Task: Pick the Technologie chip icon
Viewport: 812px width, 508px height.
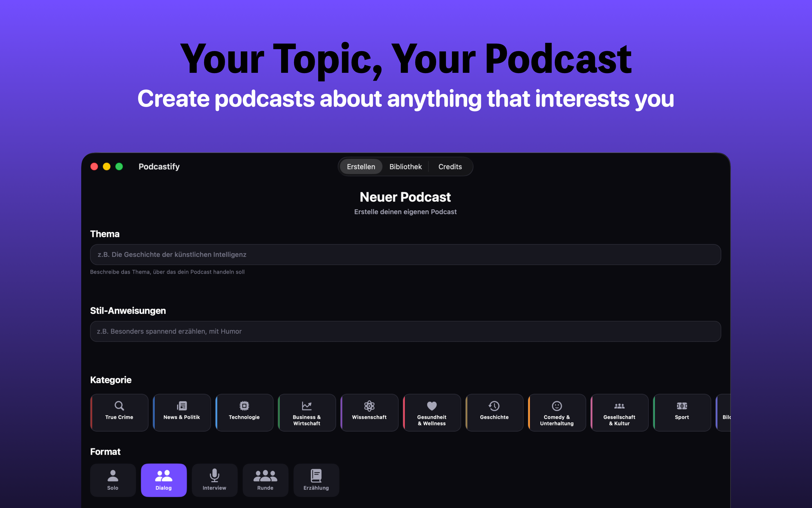Action: tap(244, 406)
